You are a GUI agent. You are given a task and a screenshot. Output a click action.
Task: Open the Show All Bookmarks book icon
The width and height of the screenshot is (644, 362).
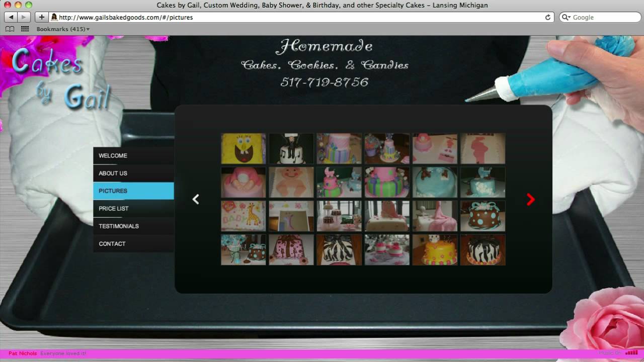tap(10, 29)
